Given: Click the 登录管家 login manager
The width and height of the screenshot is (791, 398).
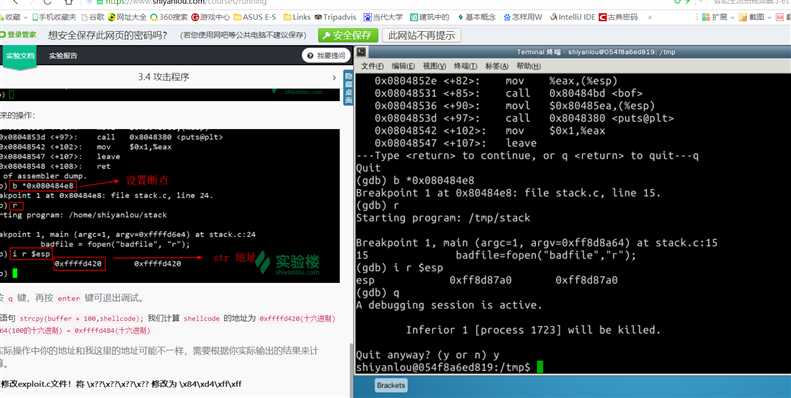Looking at the screenshot, I should click(18, 35).
